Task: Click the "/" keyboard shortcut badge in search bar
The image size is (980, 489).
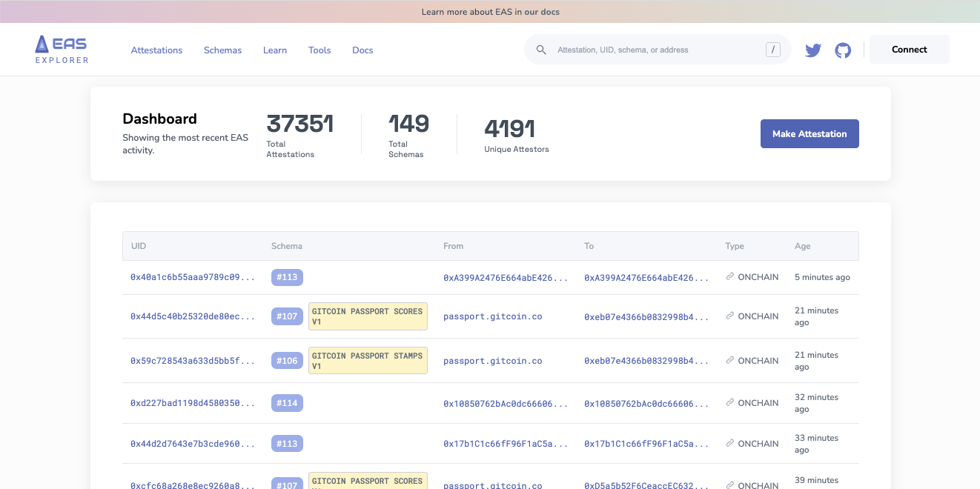Action: (773, 49)
